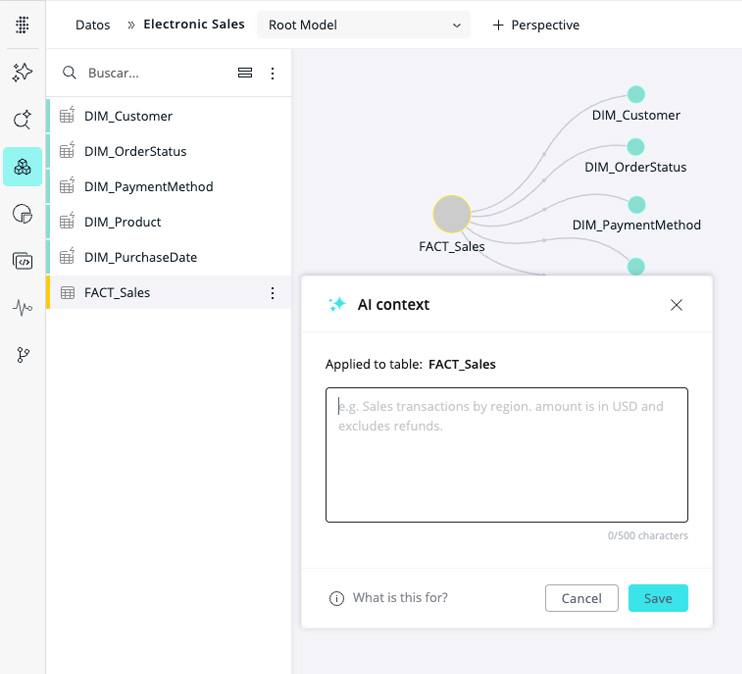Open the dashboards pie chart icon

click(x=22, y=214)
